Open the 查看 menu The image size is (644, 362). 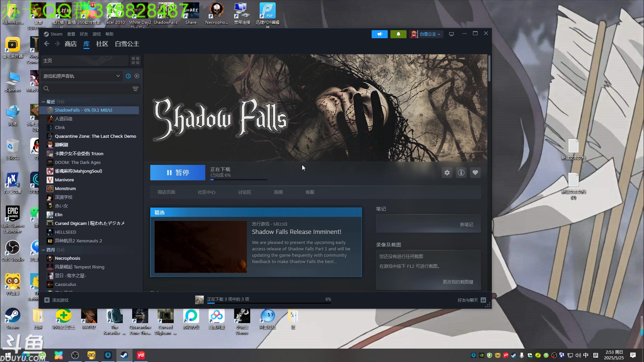pyautogui.click(x=71, y=34)
